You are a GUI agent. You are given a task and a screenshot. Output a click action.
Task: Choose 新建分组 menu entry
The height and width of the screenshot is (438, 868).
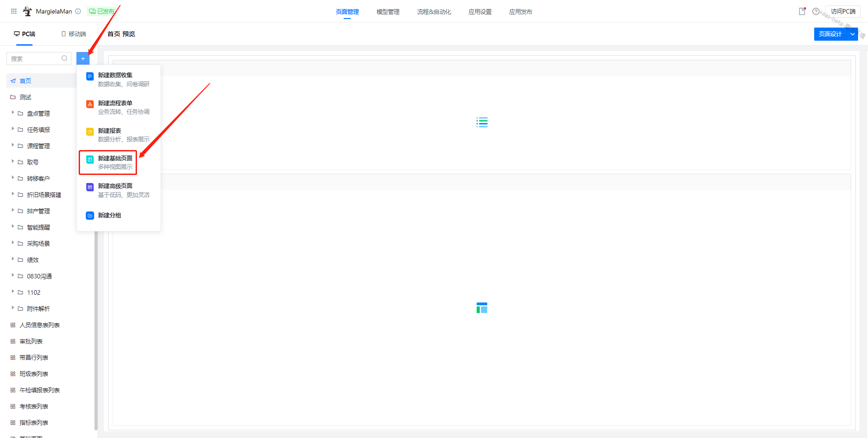coord(118,216)
